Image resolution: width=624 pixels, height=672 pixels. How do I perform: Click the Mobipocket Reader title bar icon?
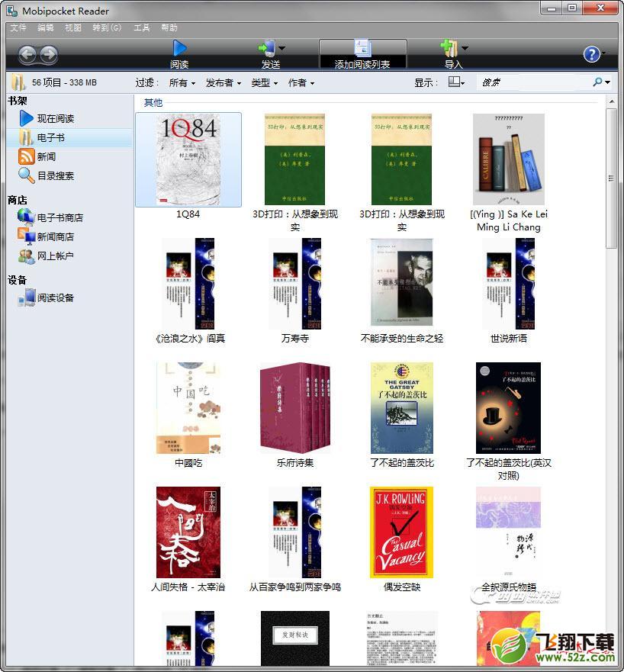[12, 11]
